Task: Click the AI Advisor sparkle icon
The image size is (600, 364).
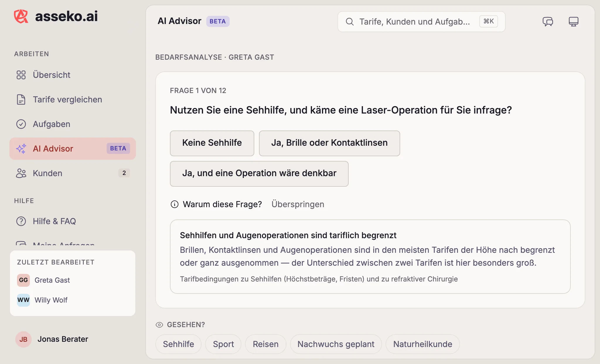Action: click(x=21, y=149)
